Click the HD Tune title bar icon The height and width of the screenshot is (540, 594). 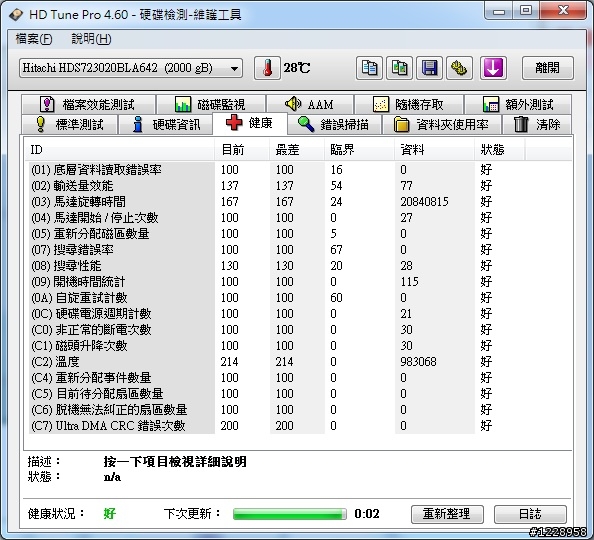coord(16,15)
